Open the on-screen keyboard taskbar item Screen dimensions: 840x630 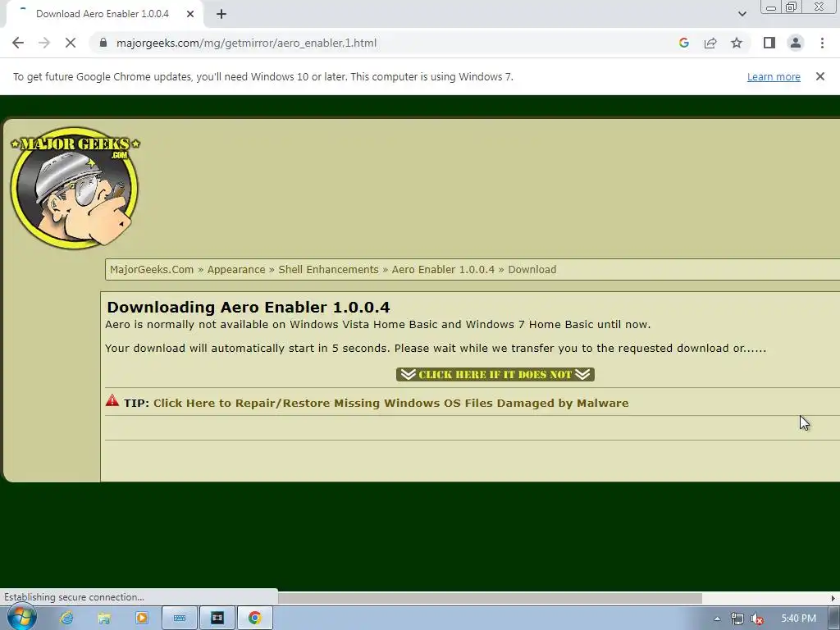(180, 619)
